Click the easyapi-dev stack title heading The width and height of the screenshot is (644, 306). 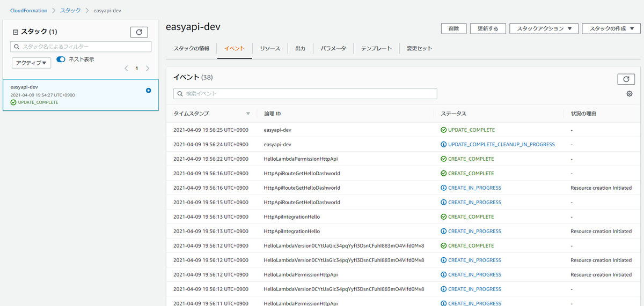pos(193,27)
